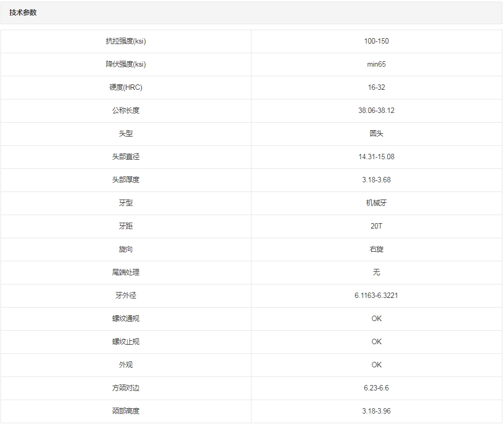Click the 6.23-6.6 方颈对边 value
Viewport: 504px width, 427px height.
pyautogui.click(x=376, y=388)
